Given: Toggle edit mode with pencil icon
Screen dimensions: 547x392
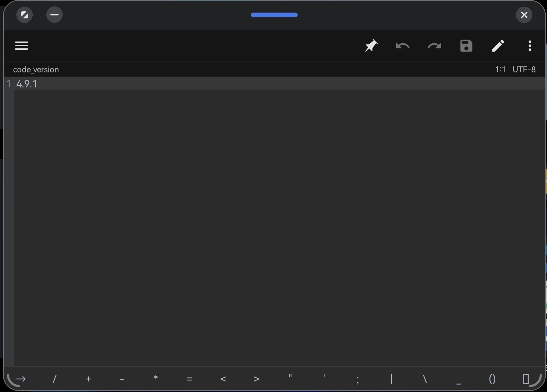Looking at the screenshot, I should click(x=498, y=46).
